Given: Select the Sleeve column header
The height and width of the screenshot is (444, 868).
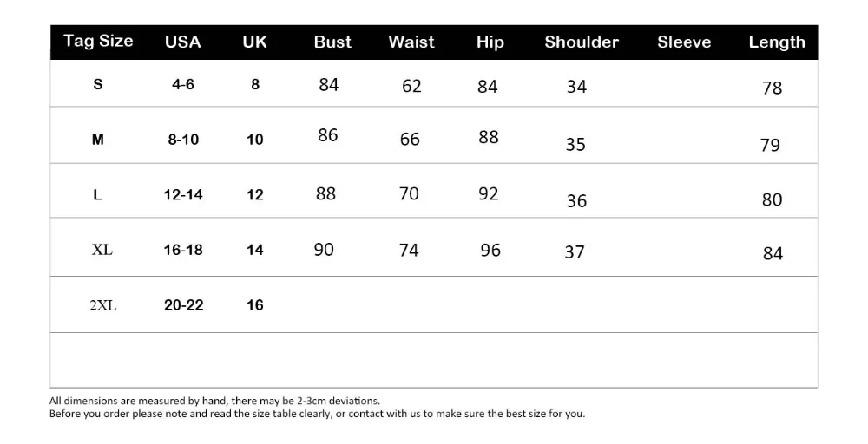Looking at the screenshot, I should (684, 42).
